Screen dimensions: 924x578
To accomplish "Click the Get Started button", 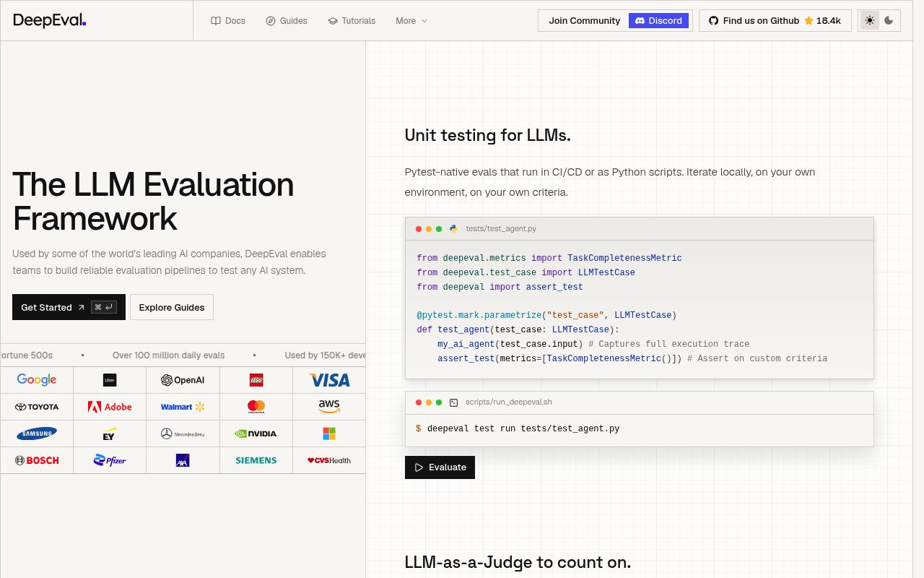I will 69,307.
